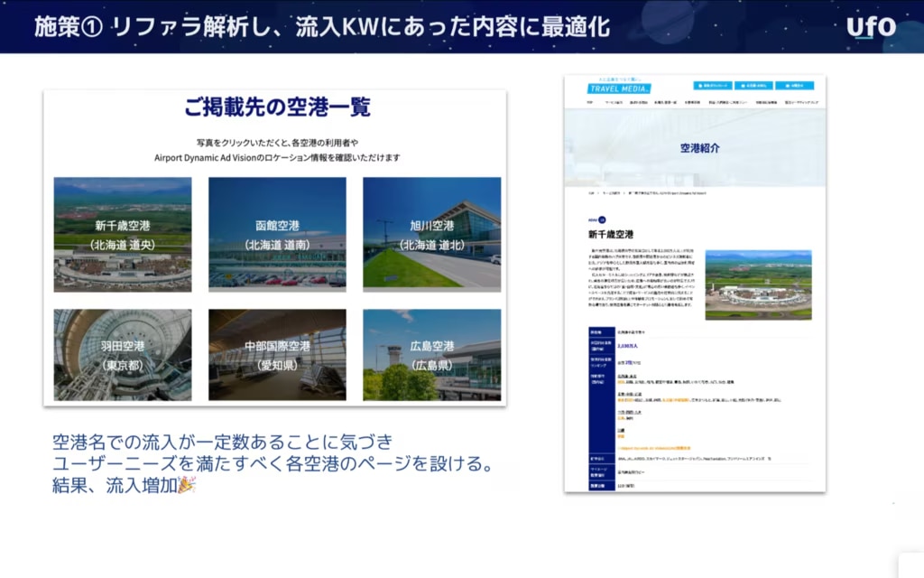This screenshot has height=578, width=924.
Task: Choose the 羽田空港 (東京都) airport tile
Action: [122, 355]
